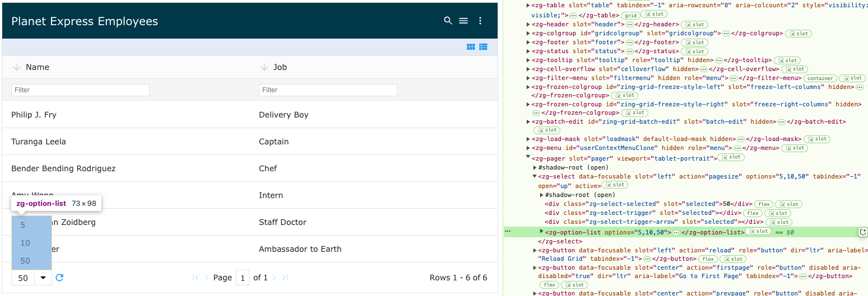This screenshot has height=296, width=868.
Task: Open the page size dropdown arrow
Action: pyautogui.click(x=43, y=278)
